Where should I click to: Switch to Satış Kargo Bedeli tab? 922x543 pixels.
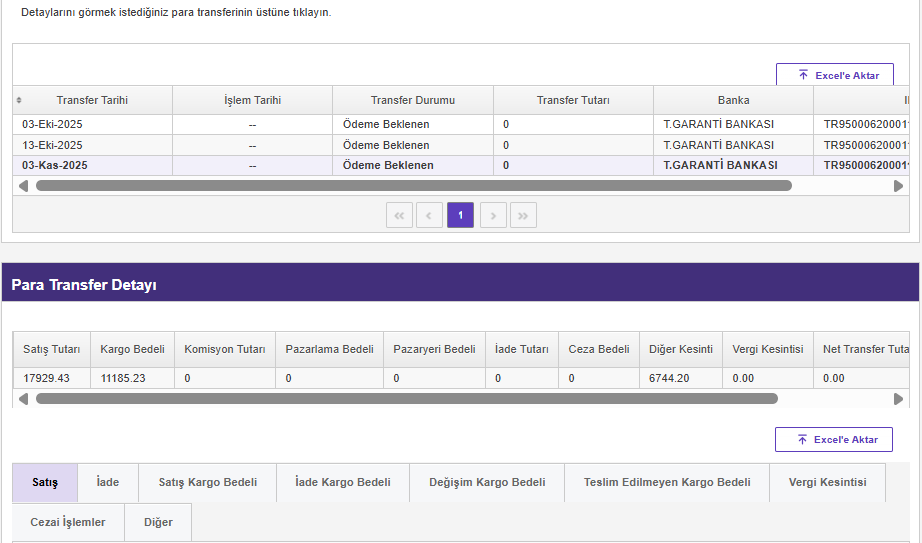pos(208,482)
